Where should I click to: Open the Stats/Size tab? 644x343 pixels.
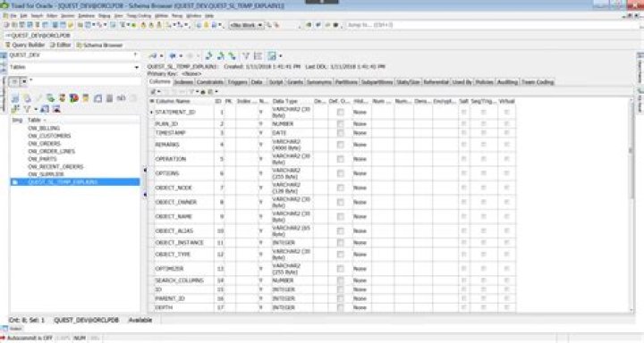pyautogui.click(x=408, y=82)
